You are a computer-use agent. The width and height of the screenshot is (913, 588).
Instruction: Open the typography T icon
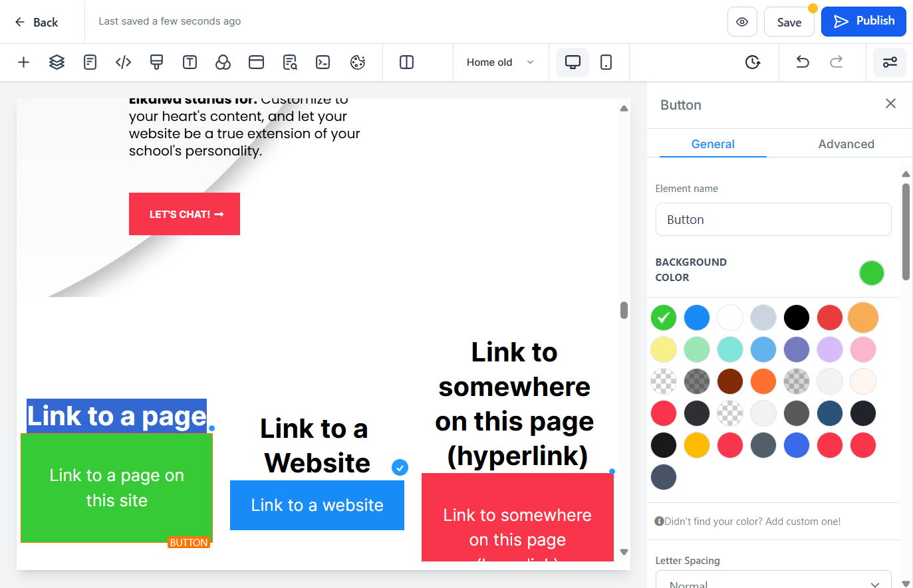[x=190, y=62]
